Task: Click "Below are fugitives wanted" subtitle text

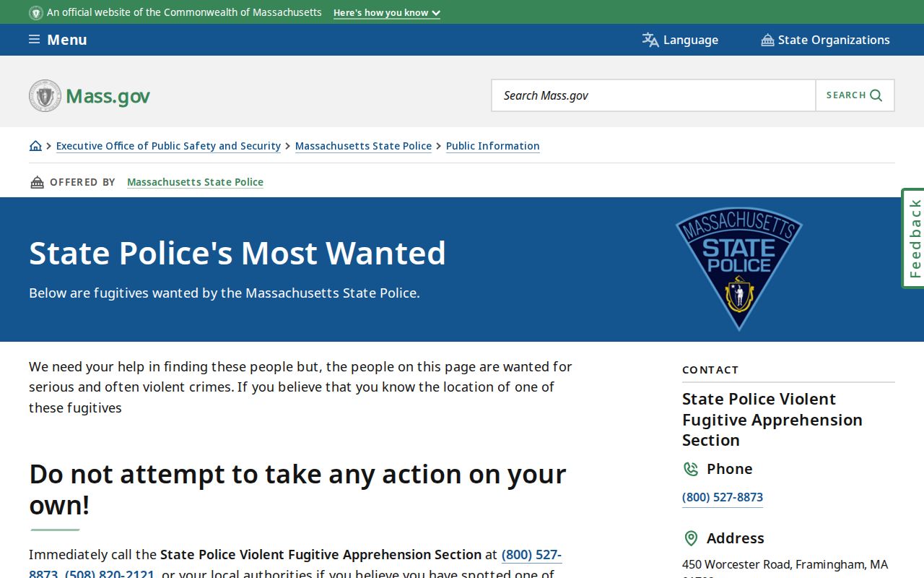Action: pyautogui.click(x=224, y=293)
